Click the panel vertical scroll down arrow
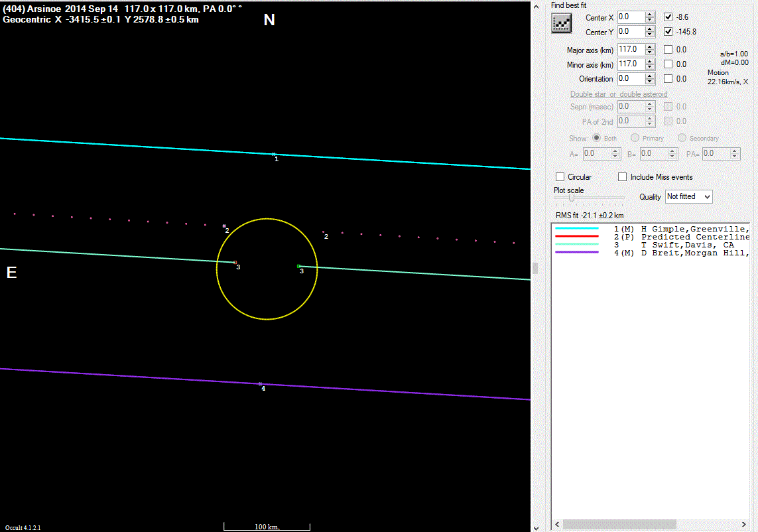The width and height of the screenshot is (758, 532). tap(536, 527)
